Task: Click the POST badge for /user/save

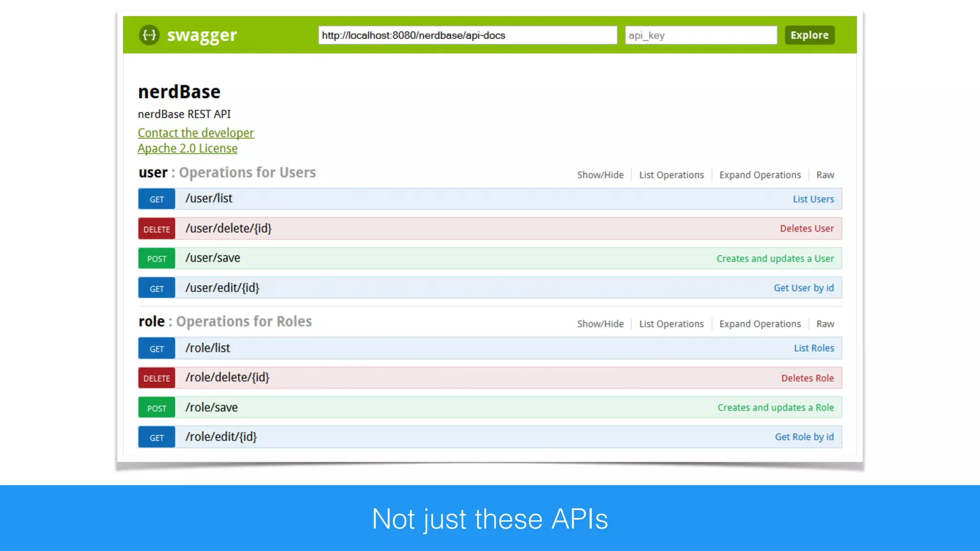Action: tap(156, 258)
